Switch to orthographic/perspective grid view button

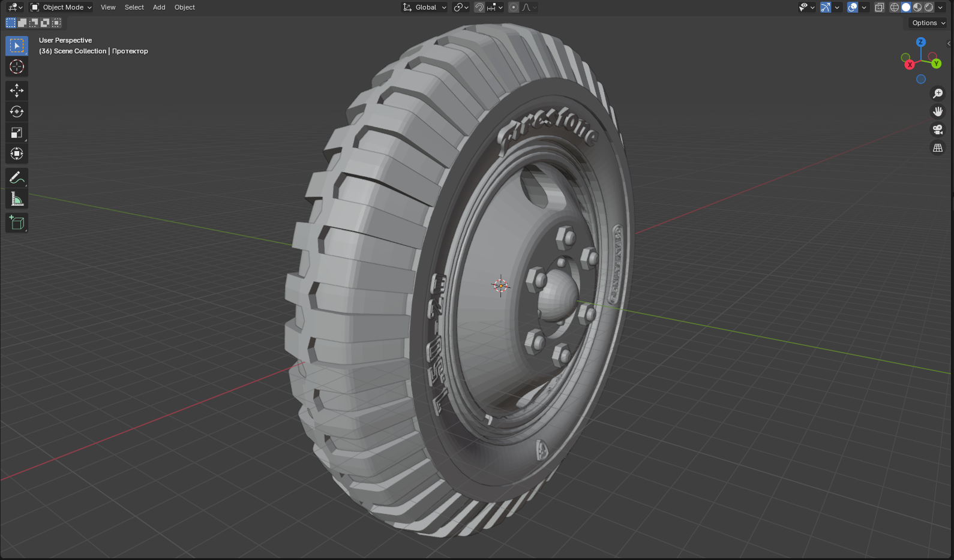(x=937, y=147)
